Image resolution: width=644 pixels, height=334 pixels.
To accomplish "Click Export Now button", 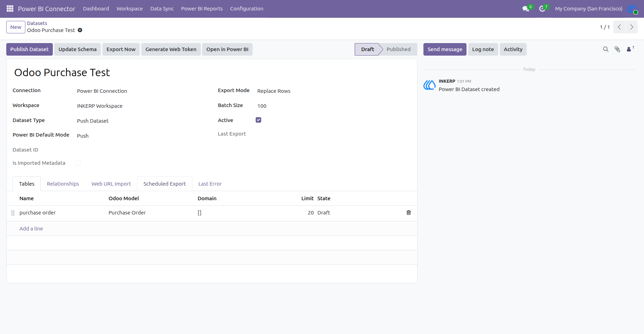I will (x=121, y=49).
